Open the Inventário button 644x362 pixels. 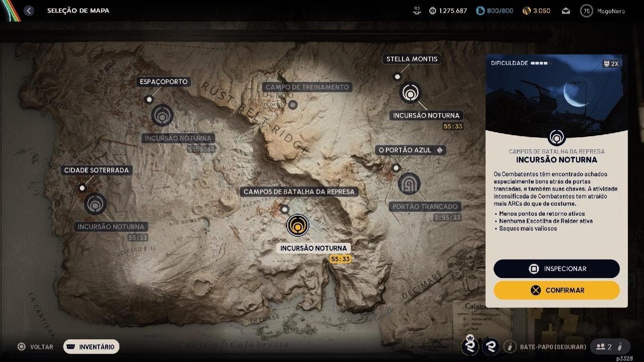[91, 346]
